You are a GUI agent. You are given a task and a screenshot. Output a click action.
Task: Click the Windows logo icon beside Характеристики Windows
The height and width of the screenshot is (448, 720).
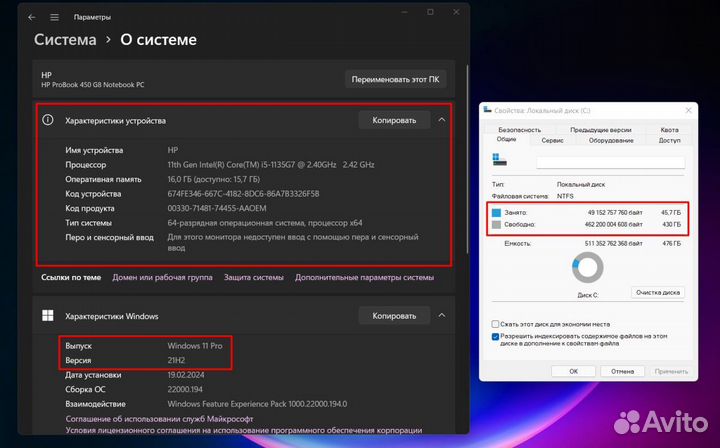click(x=47, y=316)
